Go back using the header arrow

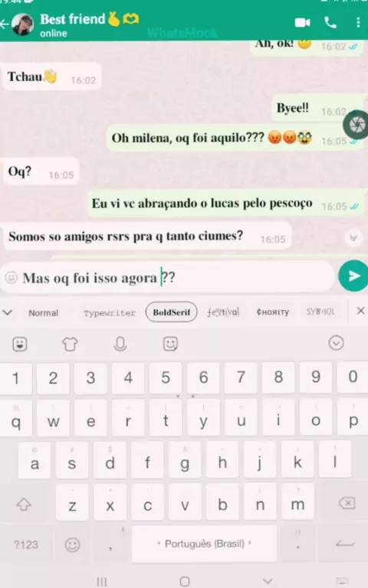click(5, 24)
